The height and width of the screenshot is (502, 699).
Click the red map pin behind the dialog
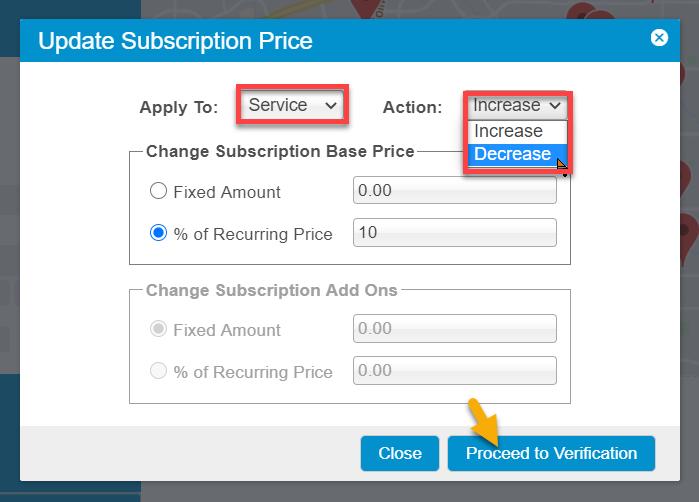click(581, 14)
